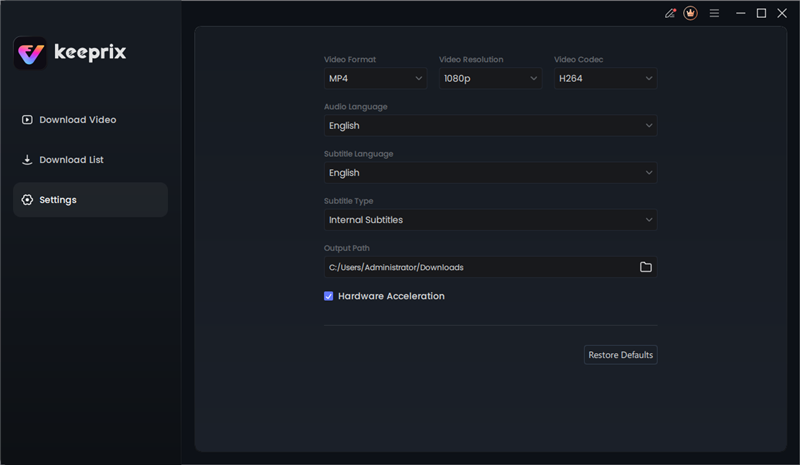Open the Video Resolution 1080p dropdown

(490, 78)
